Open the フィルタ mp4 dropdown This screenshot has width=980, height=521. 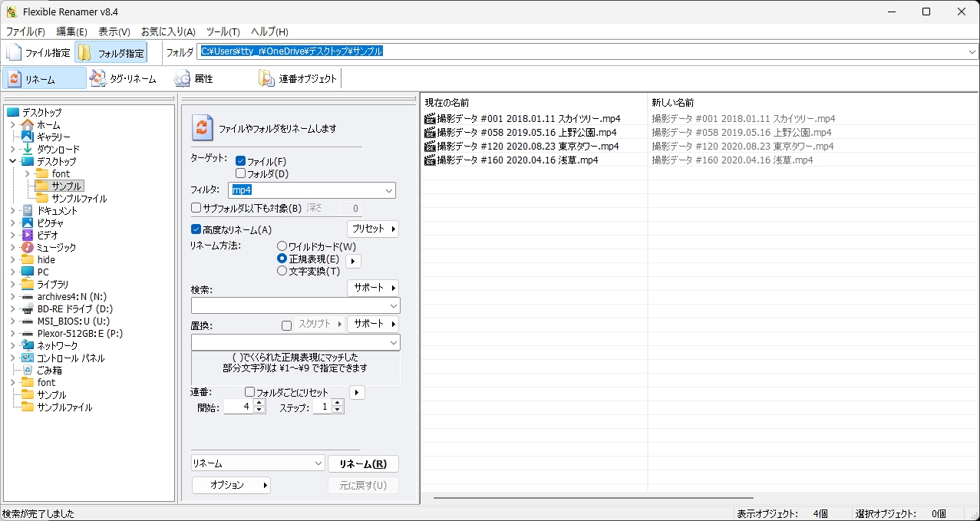pos(388,190)
